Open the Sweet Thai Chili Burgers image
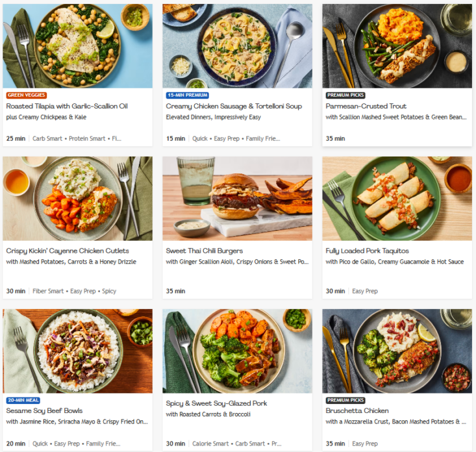 237,198
